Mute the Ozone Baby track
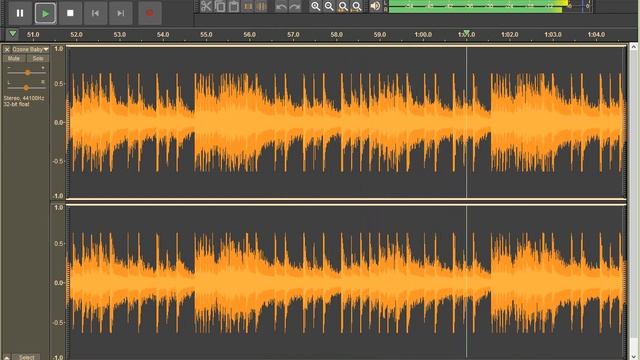Image resolution: width=640 pixels, height=360 pixels. [13, 59]
